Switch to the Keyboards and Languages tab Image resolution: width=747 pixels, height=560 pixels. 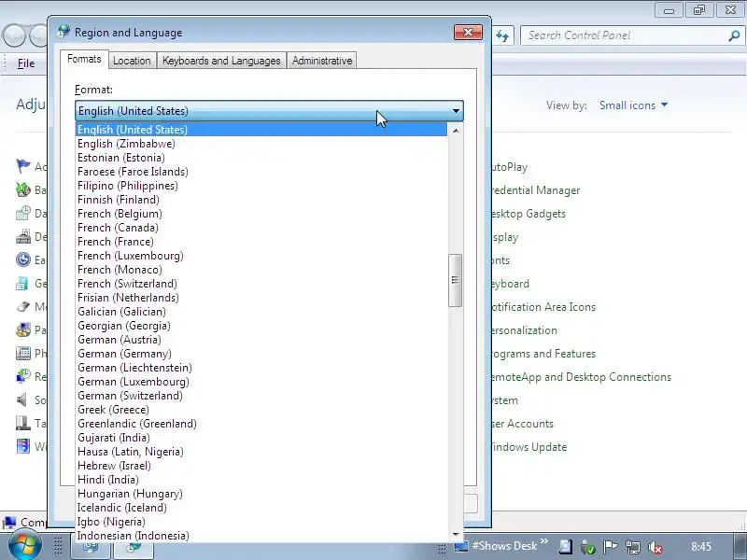click(221, 61)
